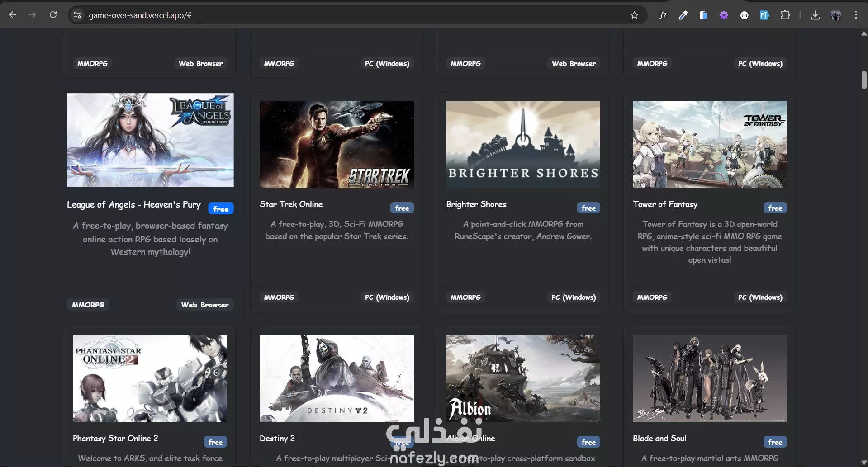Open Brighter Shores cover image
Screen dimensions: 868x467
coord(523,145)
